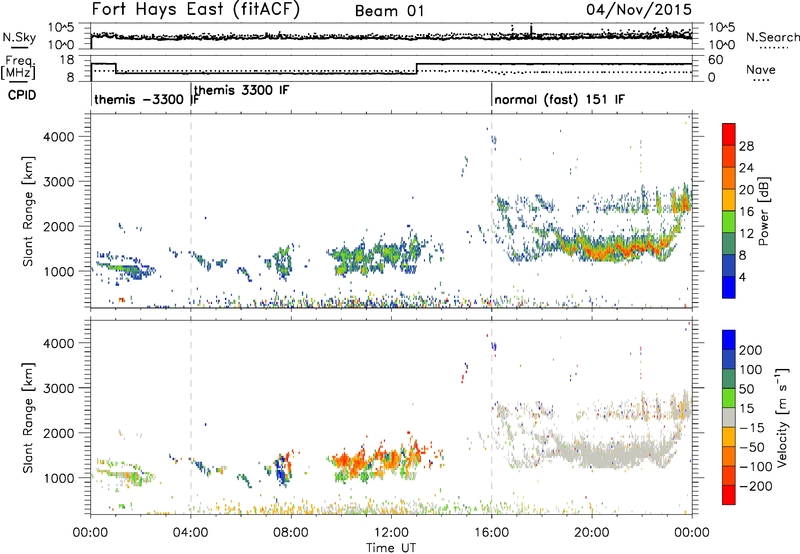
Task: Click the 'themis 3300 IF' CPID label
Action: click(241, 90)
